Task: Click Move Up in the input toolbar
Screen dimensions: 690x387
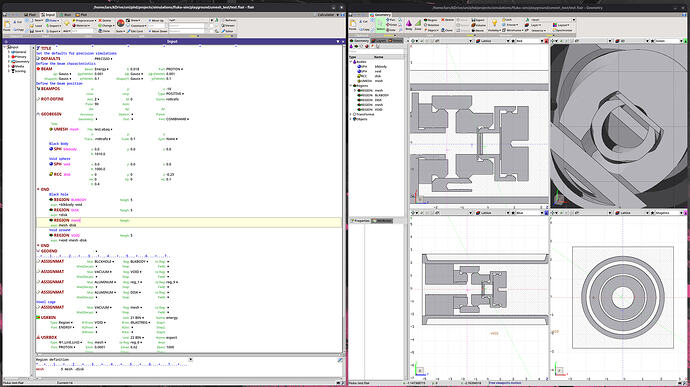Action: click(156, 20)
